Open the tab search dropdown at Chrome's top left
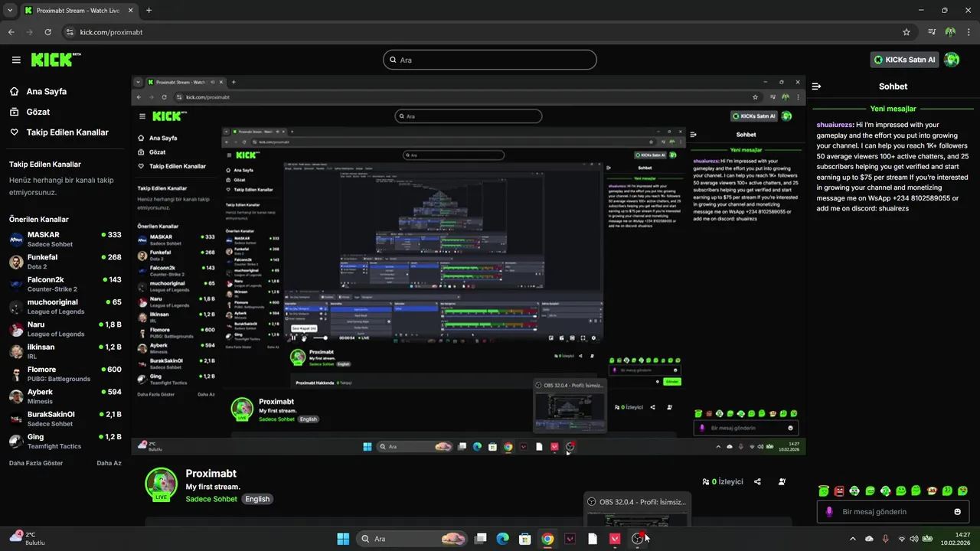The image size is (980, 551). pyautogui.click(x=9, y=11)
